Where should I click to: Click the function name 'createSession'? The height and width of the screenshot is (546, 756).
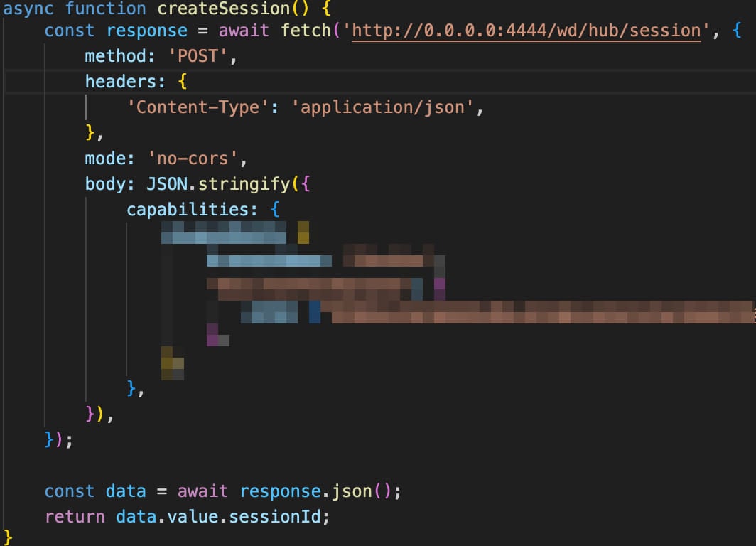click(223, 9)
